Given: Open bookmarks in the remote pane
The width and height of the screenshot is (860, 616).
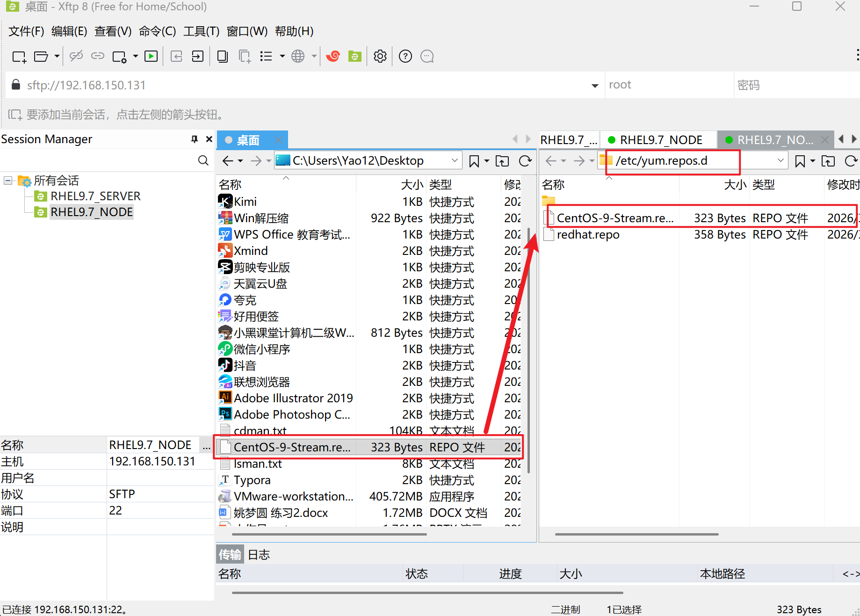Looking at the screenshot, I should point(800,161).
